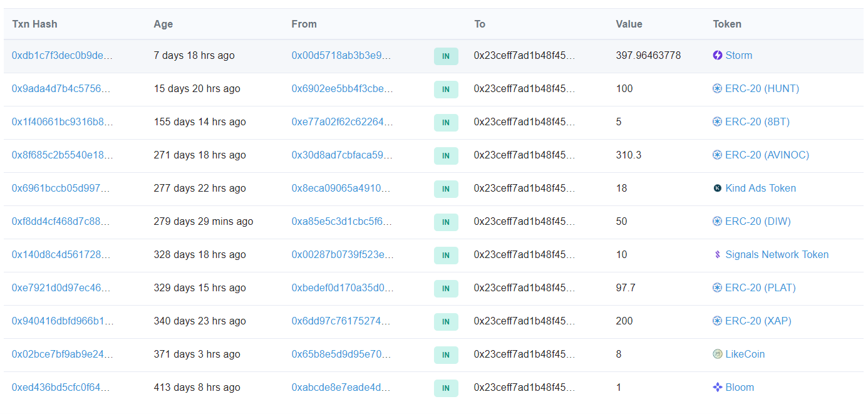
Task: Click the Signals Network Token icon
Action: [718, 254]
